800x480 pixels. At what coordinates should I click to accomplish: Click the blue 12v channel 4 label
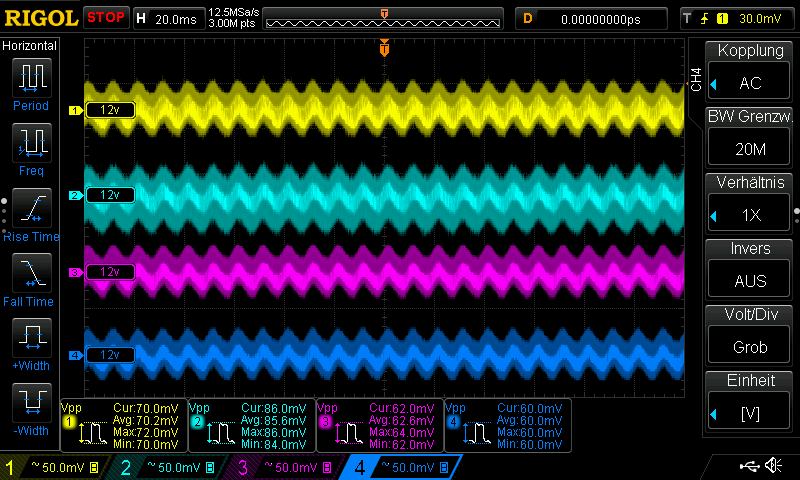click(110, 355)
